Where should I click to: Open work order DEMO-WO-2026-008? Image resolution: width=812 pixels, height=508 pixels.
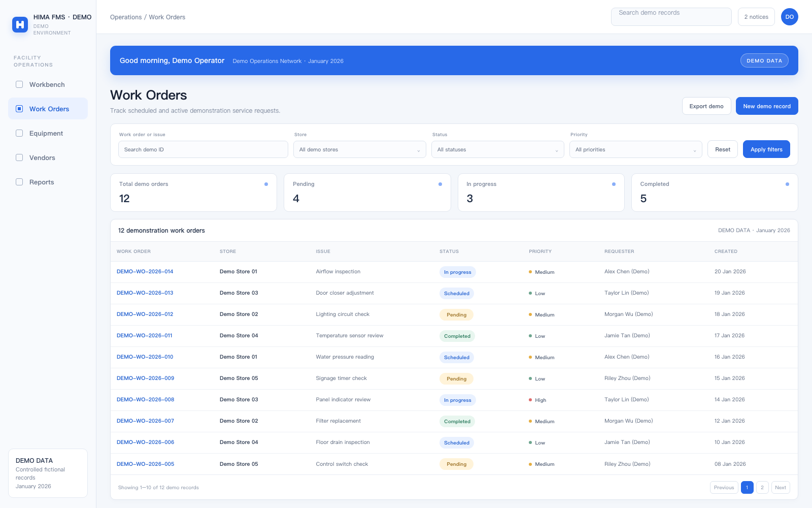[x=146, y=400]
